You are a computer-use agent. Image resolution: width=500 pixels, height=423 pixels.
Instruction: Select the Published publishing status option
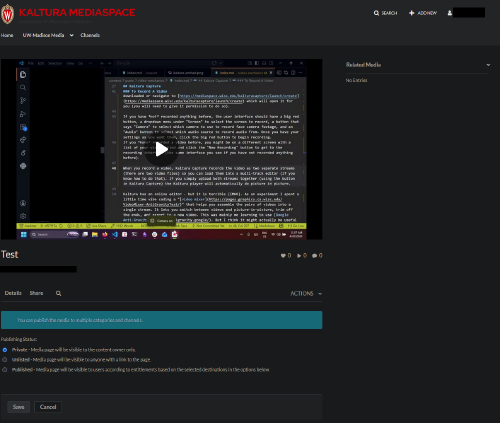click(x=5, y=370)
